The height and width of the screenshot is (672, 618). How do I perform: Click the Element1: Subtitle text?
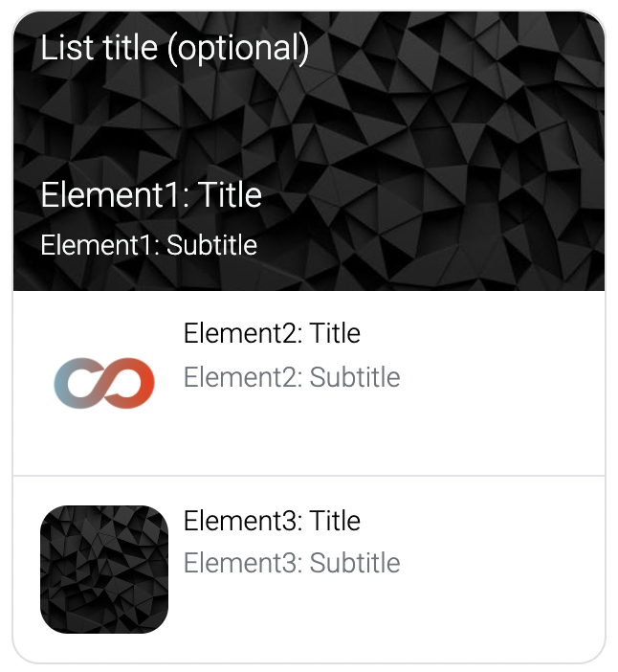click(x=148, y=245)
